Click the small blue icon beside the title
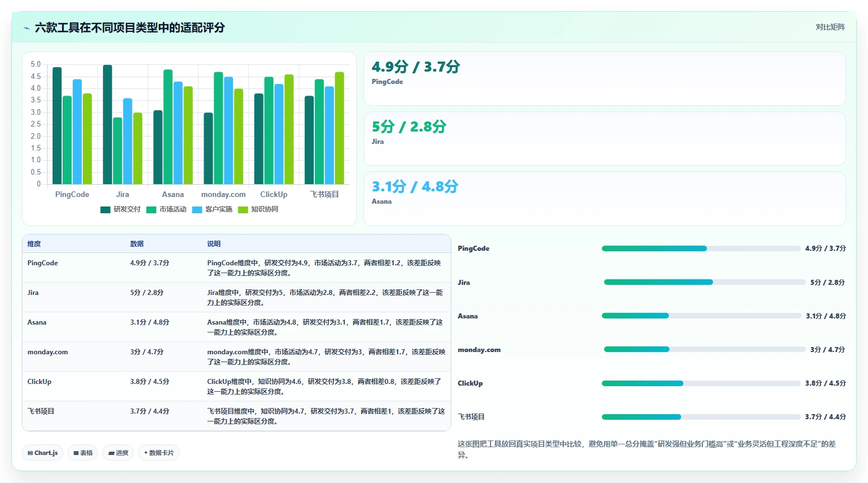Image resolution: width=868 pixels, height=483 pixels. (x=26, y=28)
